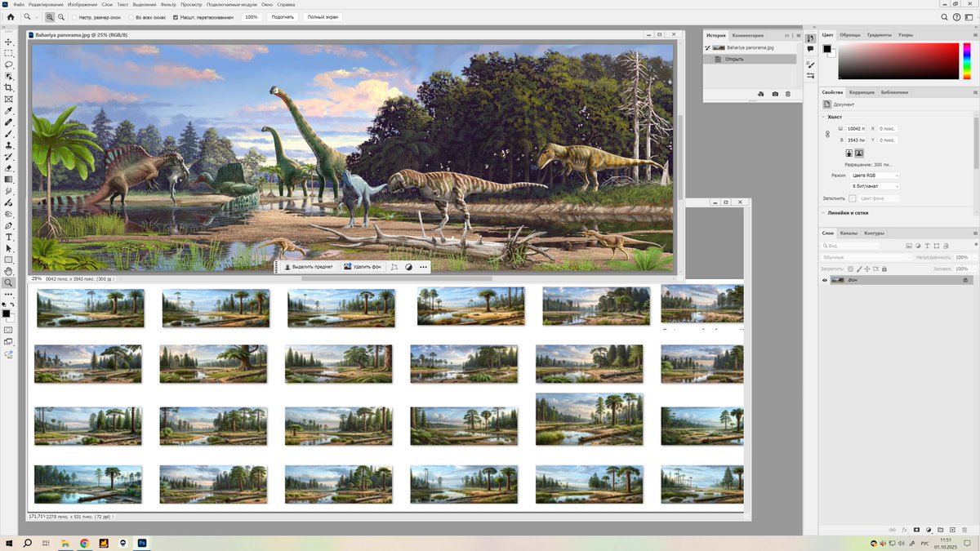Enable 'Во всех окнах' checkbox

[x=131, y=17]
